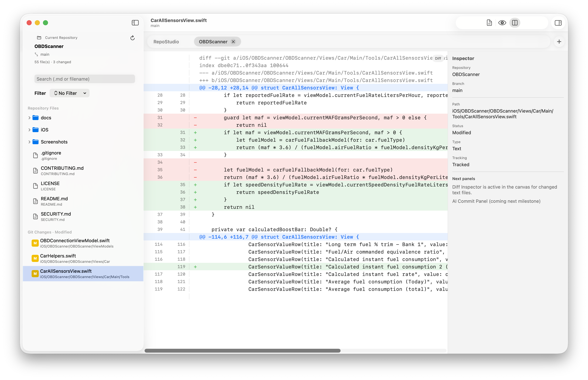Refresh the current repository
The width and height of the screenshot is (588, 380).
(133, 38)
